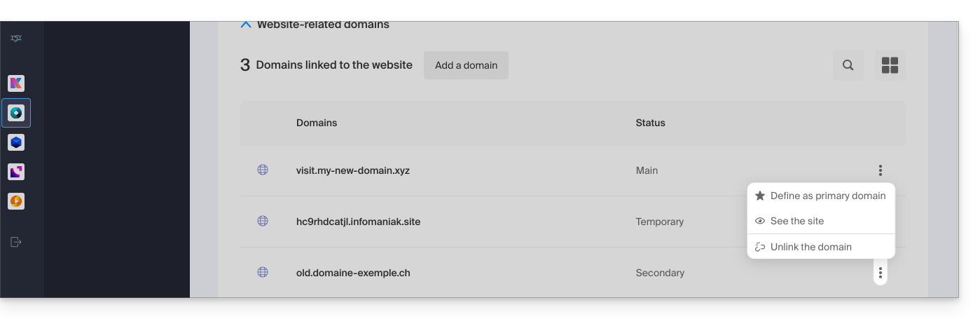The image size is (980, 319).
Task: Open the orange circle sidebar app icon
Action: (x=15, y=201)
